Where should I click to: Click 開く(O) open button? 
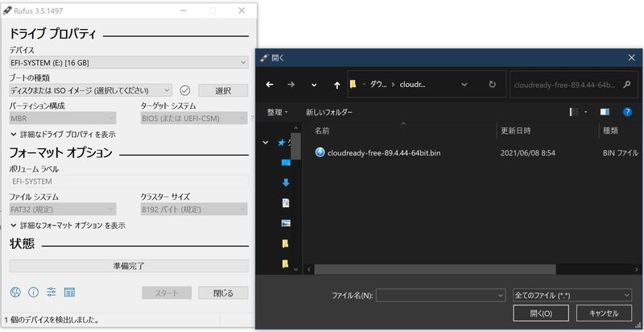[x=541, y=313]
